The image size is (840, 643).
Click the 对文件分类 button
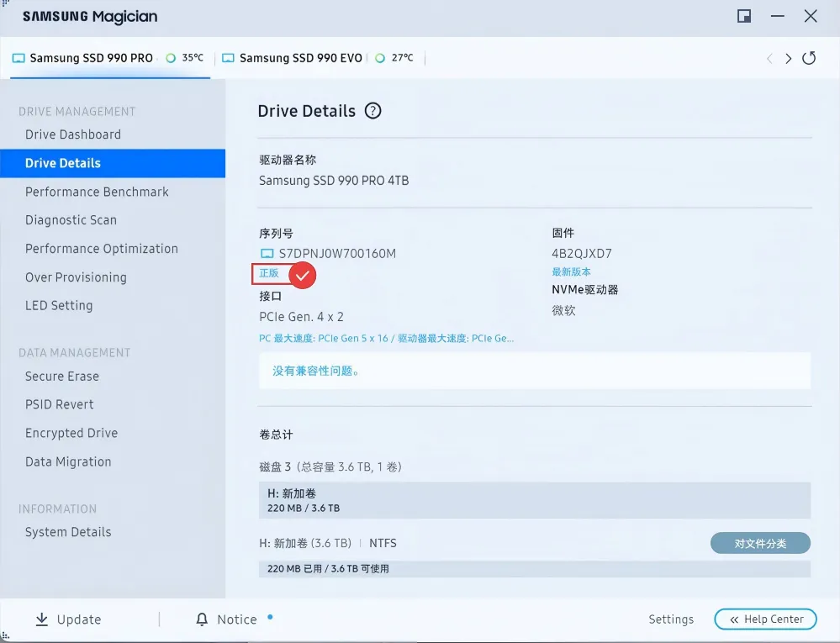[x=760, y=544]
